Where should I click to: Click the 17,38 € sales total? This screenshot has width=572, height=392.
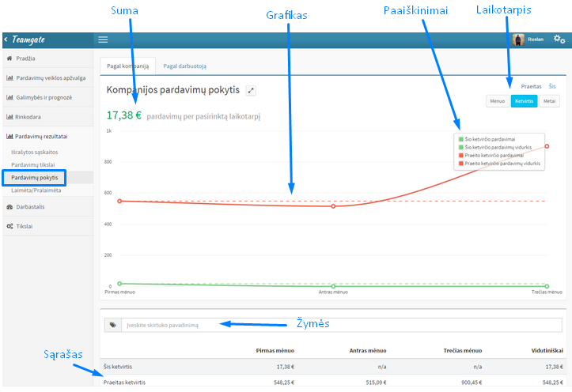pyautogui.click(x=124, y=115)
